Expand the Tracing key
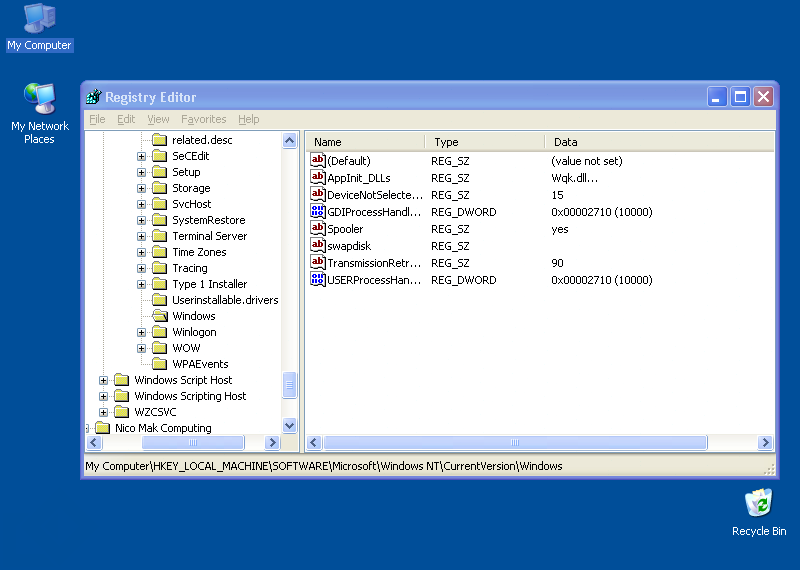This screenshot has height=570, width=800. [141, 268]
